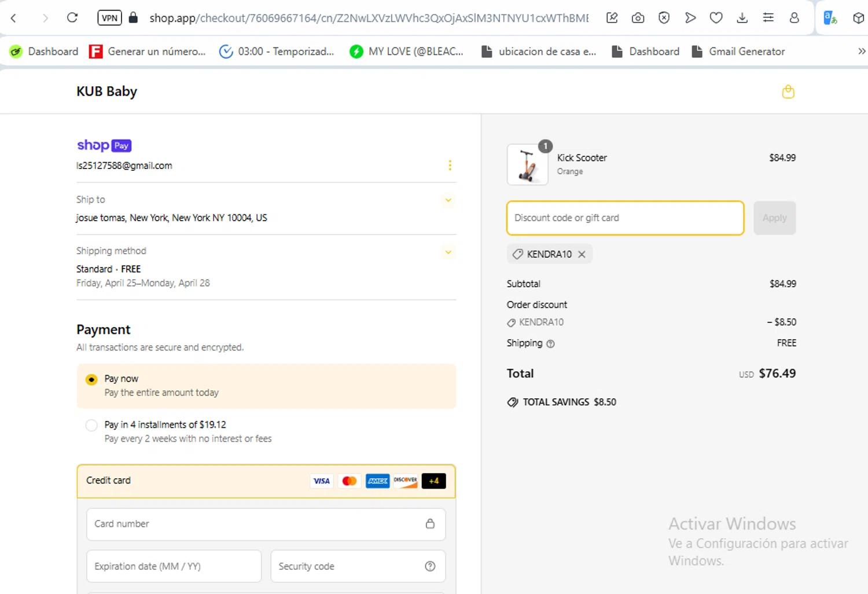
Task: Add page to favorites with heart icon
Action: (x=716, y=18)
